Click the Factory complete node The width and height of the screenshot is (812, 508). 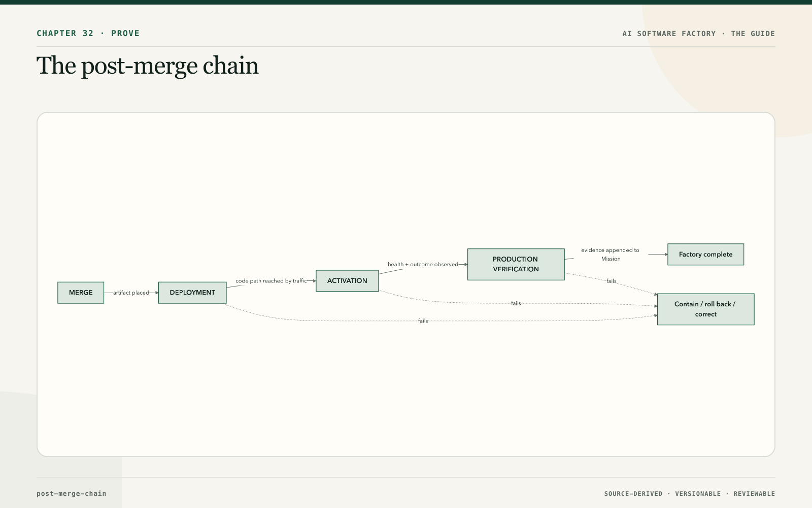705,255
